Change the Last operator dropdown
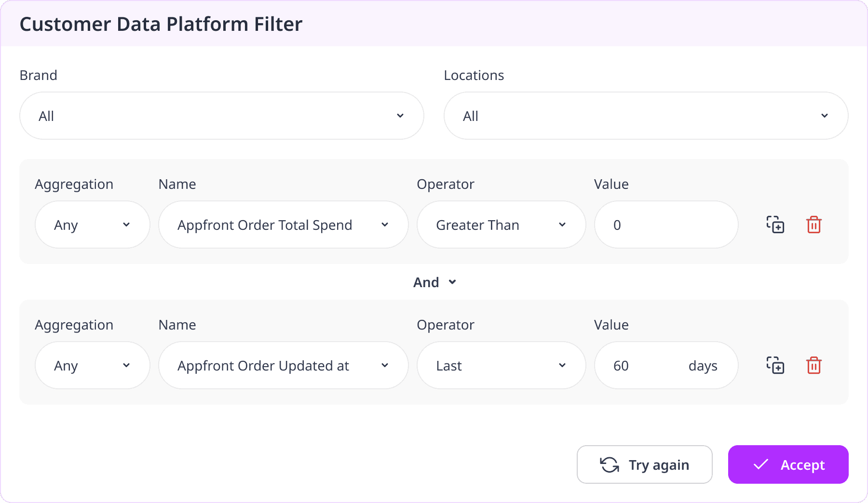This screenshot has width=868, height=503. point(501,365)
